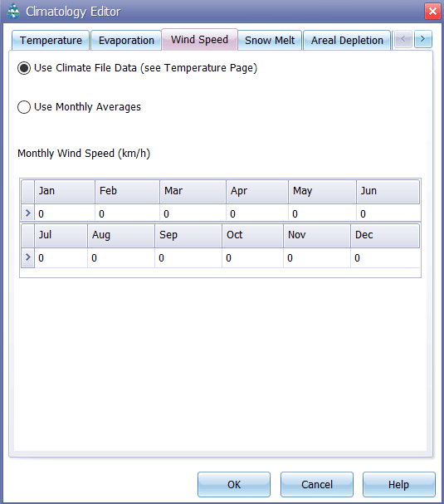Click the Nov wind speed cell
The image size is (444, 504).
tap(317, 257)
